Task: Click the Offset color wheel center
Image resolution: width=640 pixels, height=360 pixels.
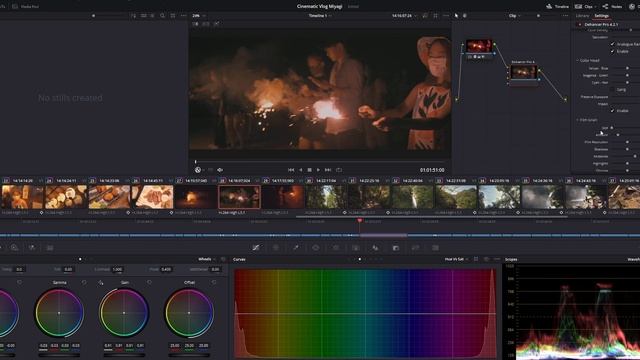Action: [x=189, y=313]
